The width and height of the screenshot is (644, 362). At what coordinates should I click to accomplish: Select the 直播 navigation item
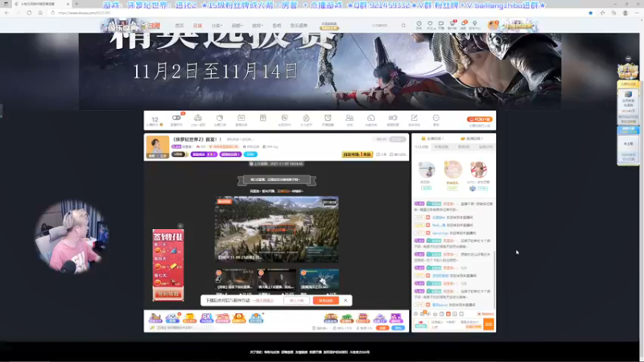(x=197, y=26)
